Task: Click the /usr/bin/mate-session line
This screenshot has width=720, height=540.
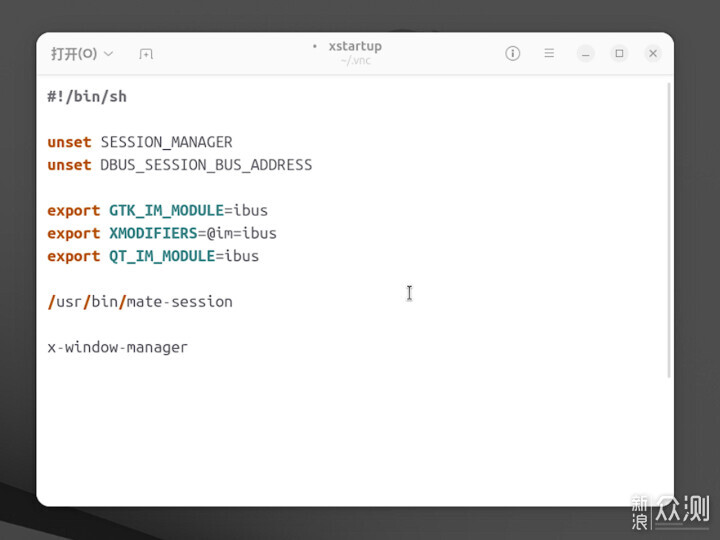Action: [140, 302]
